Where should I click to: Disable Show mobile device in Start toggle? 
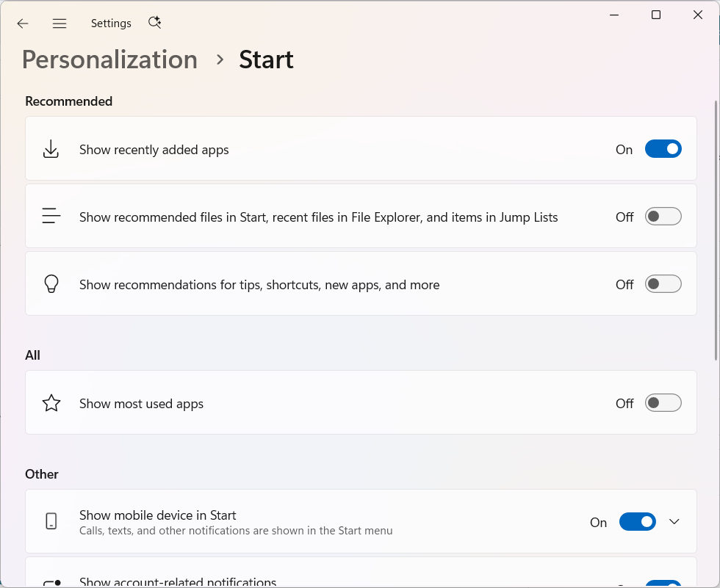pos(638,522)
